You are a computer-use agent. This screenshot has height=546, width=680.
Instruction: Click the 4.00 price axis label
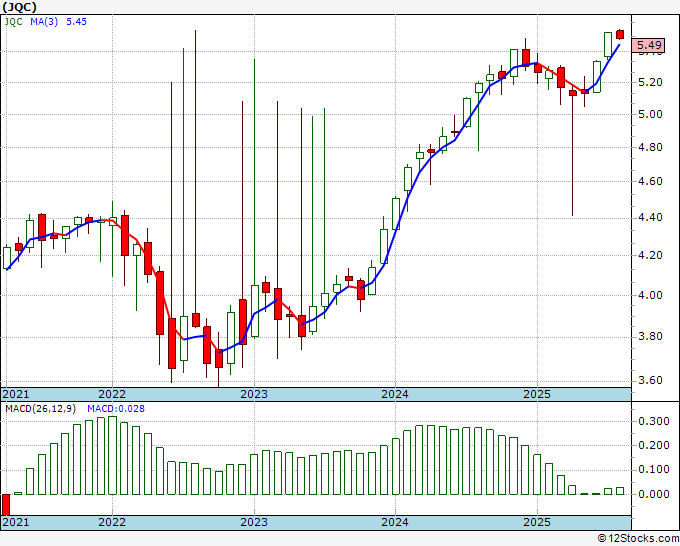pos(650,295)
